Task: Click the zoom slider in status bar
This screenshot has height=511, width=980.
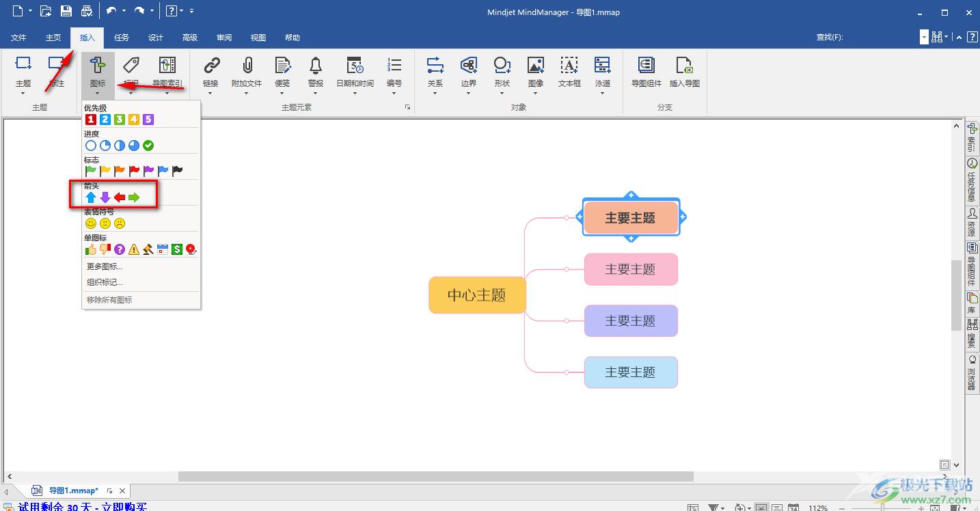Action: click(x=882, y=508)
